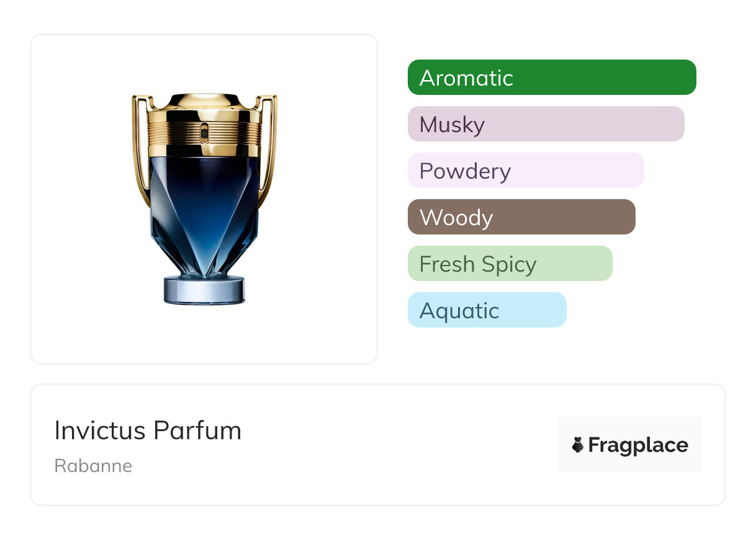Select the Fresh Spicy accord bar
The height and width of the screenshot is (536, 756).
tap(510, 264)
